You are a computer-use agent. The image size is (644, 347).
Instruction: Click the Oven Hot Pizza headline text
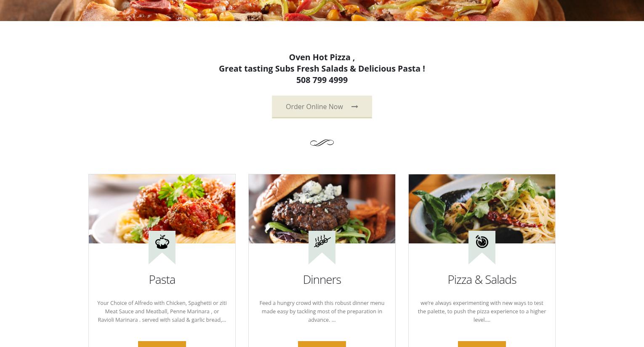click(x=322, y=57)
